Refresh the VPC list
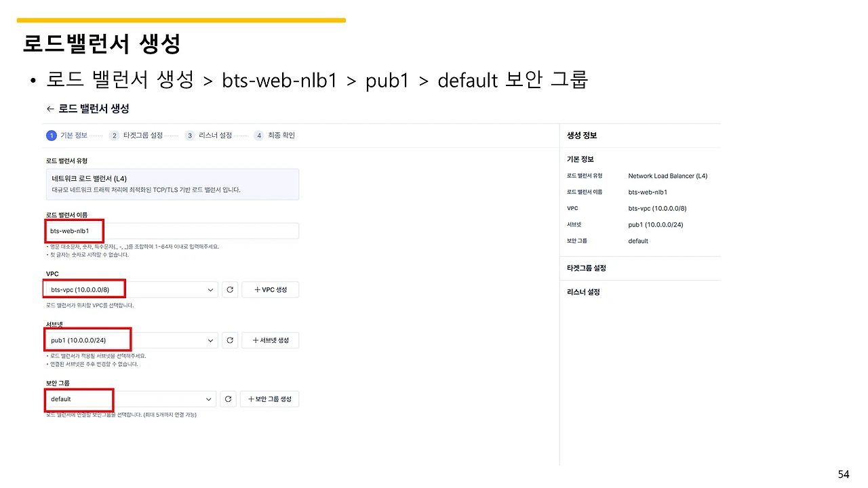The height and width of the screenshot is (488, 868). point(230,290)
